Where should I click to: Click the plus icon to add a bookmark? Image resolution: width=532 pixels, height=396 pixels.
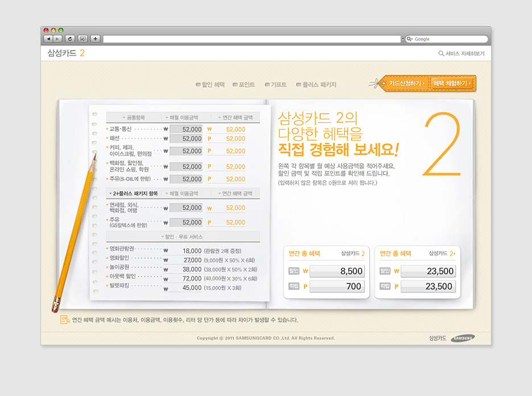pos(95,39)
